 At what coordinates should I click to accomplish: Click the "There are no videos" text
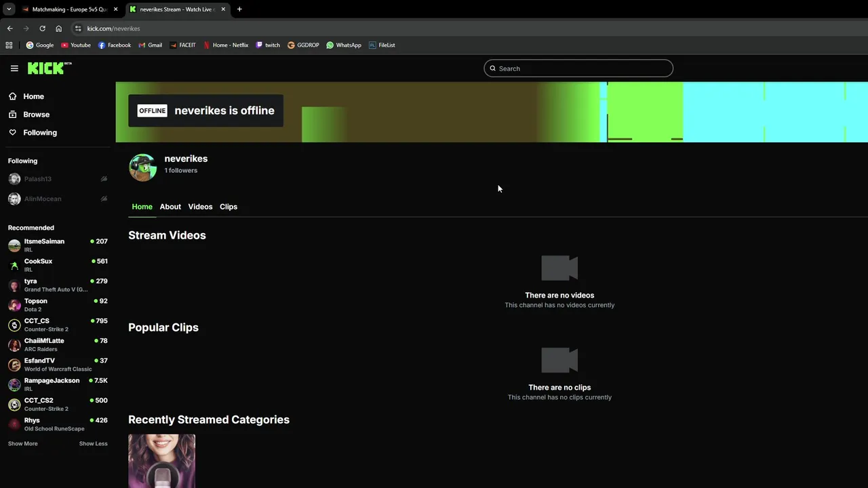pos(559,296)
